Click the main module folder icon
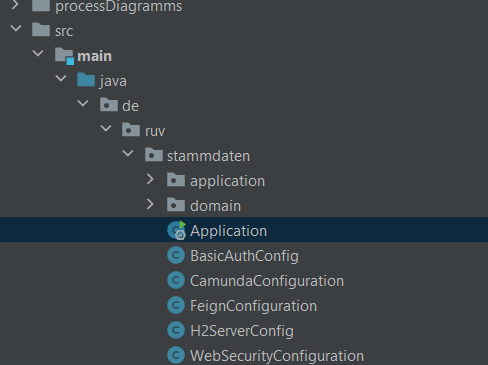Screen dimensions: 488x365 pyautogui.click(x=64, y=56)
